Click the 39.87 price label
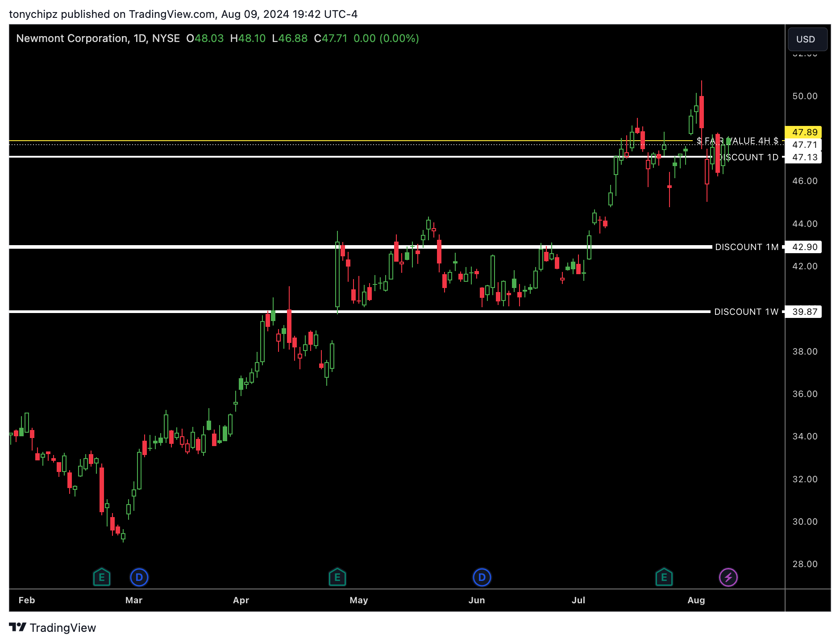This screenshot has width=840, height=643. pyautogui.click(x=804, y=312)
